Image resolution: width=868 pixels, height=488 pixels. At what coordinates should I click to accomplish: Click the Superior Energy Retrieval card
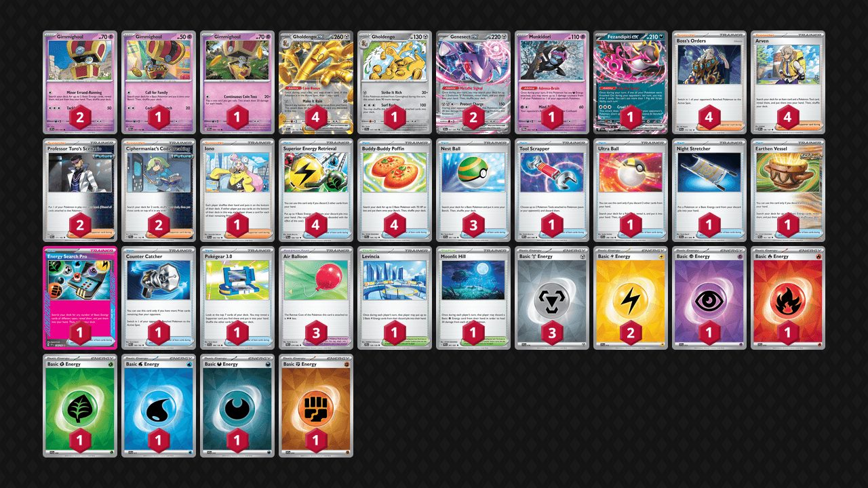pyautogui.click(x=316, y=190)
